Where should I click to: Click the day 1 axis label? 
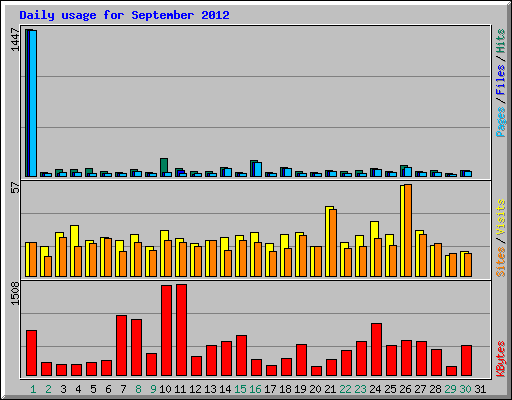33,389
